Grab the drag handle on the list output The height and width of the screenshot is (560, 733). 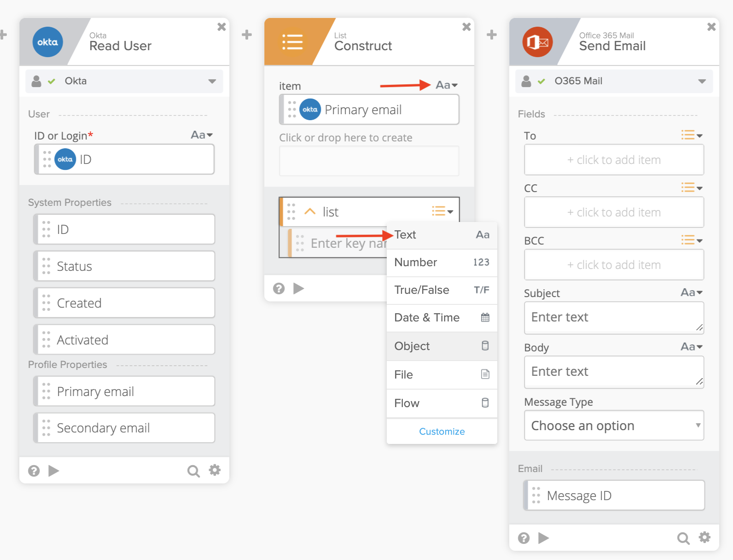[291, 211]
